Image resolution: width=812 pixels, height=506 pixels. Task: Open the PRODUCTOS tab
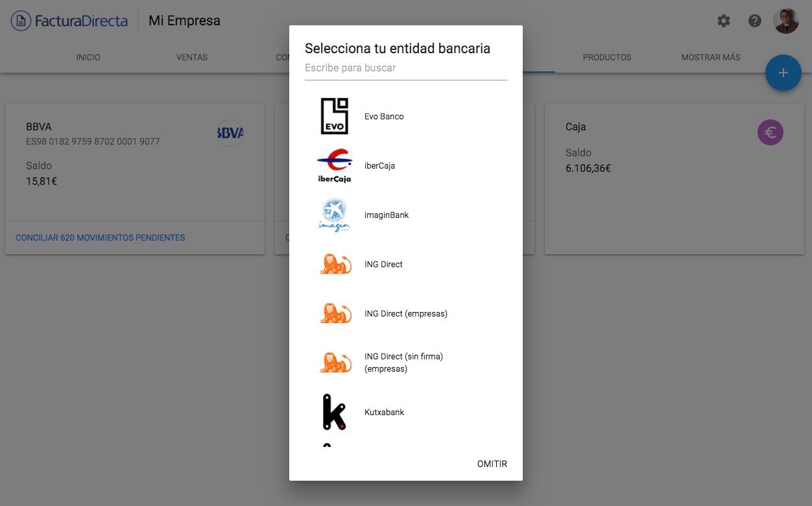607,57
